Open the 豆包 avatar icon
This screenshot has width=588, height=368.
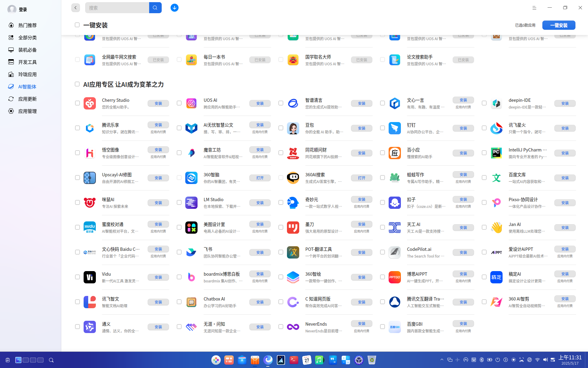pyautogui.click(x=293, y=128)
